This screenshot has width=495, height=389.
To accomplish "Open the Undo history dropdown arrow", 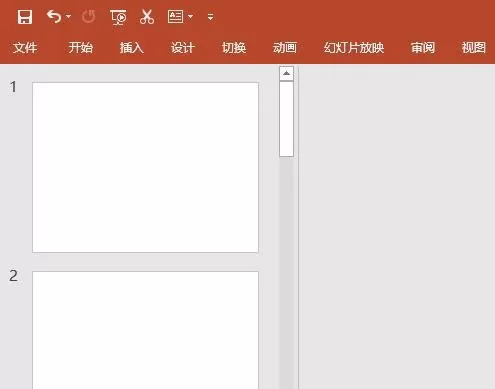I will click(68, 16).
